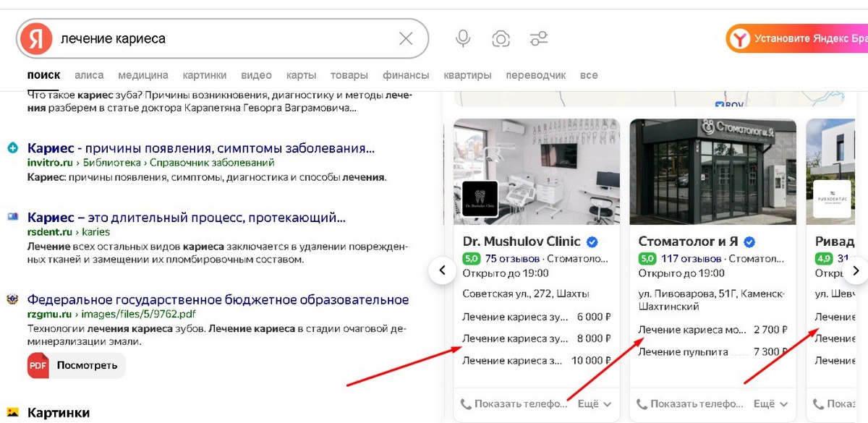
Task: Switch to the поиск tab
Action: point(43,75)
